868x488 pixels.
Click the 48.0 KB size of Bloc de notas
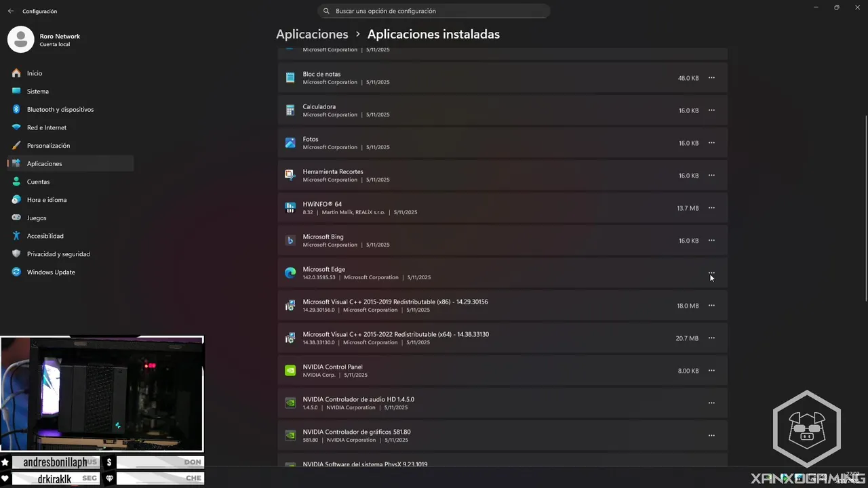(x=688, y=78)
